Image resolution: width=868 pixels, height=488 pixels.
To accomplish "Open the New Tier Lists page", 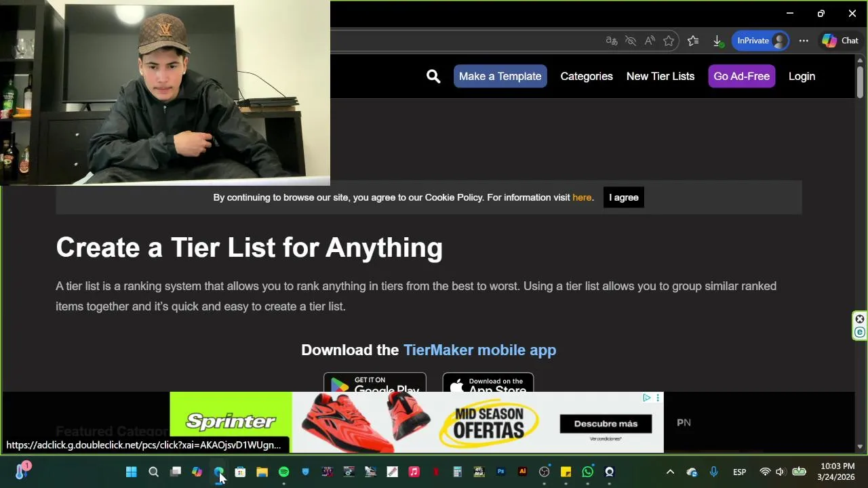I will (x=660, y=77).
